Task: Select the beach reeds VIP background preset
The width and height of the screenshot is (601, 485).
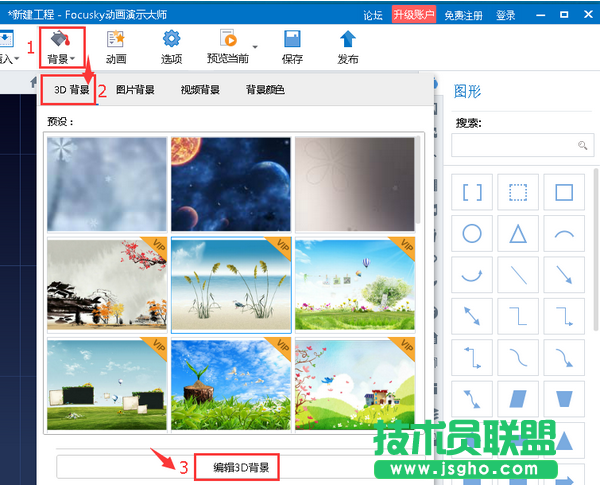Action: click(231, 284)
